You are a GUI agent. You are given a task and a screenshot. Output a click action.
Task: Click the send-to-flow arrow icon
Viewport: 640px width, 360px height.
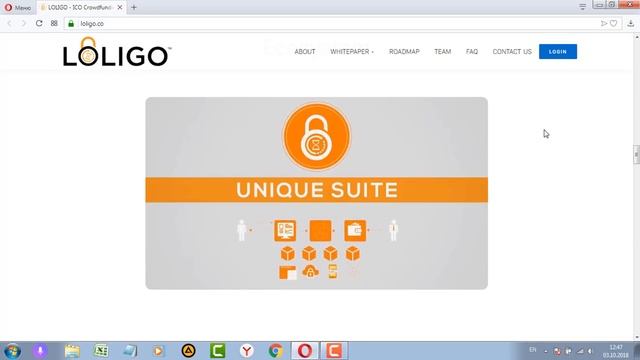[604, 24]
